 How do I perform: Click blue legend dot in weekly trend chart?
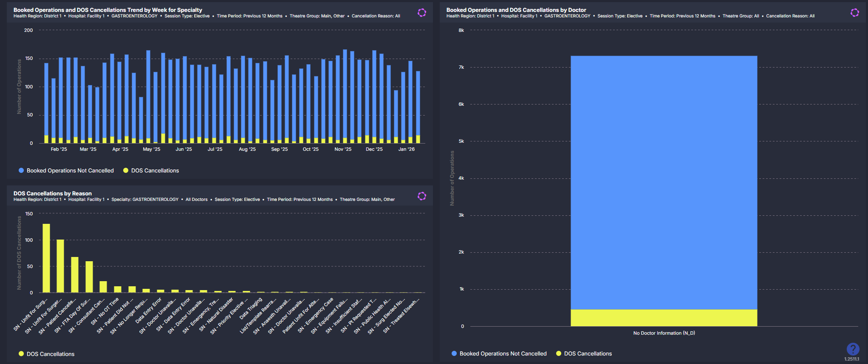pyautogui.click(x=21, y=171)
